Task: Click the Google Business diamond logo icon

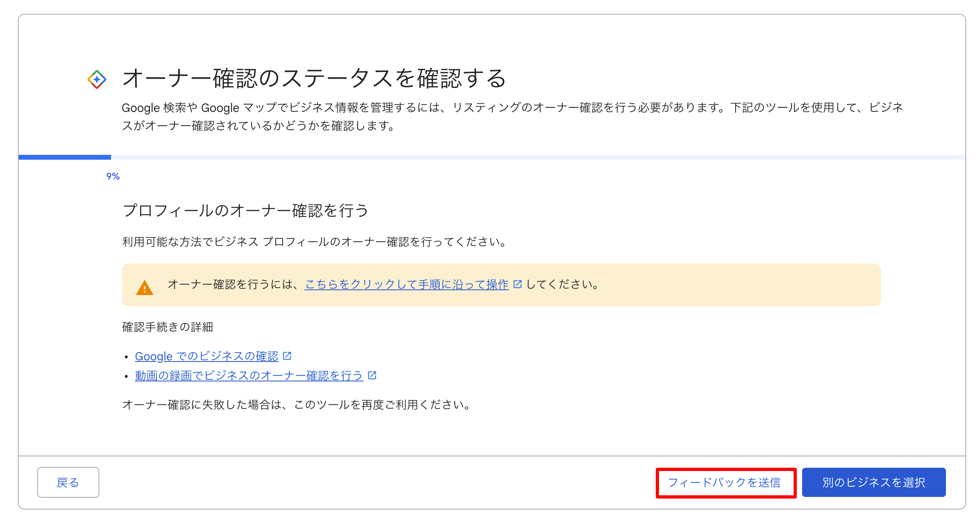Action: [97, 79]
